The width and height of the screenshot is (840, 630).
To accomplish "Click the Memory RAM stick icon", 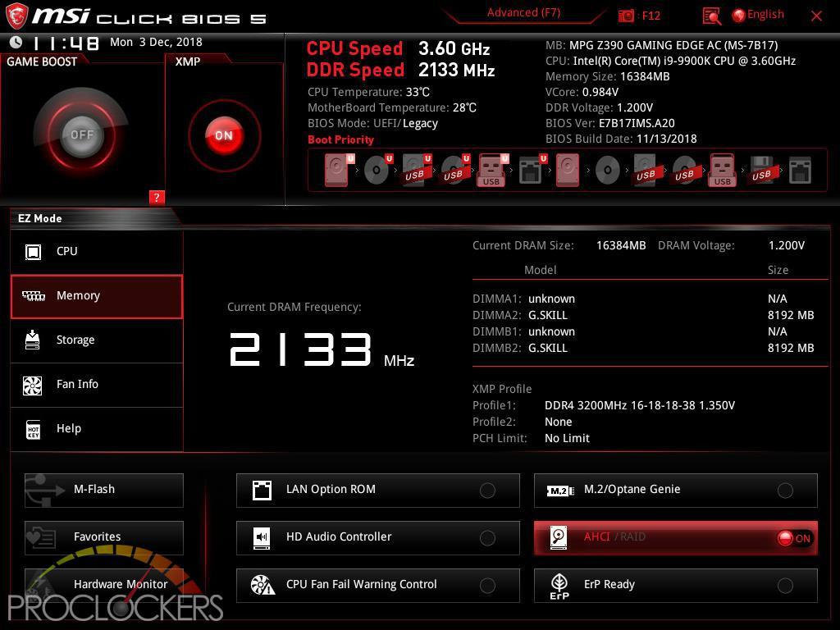I will coord(33,295).
